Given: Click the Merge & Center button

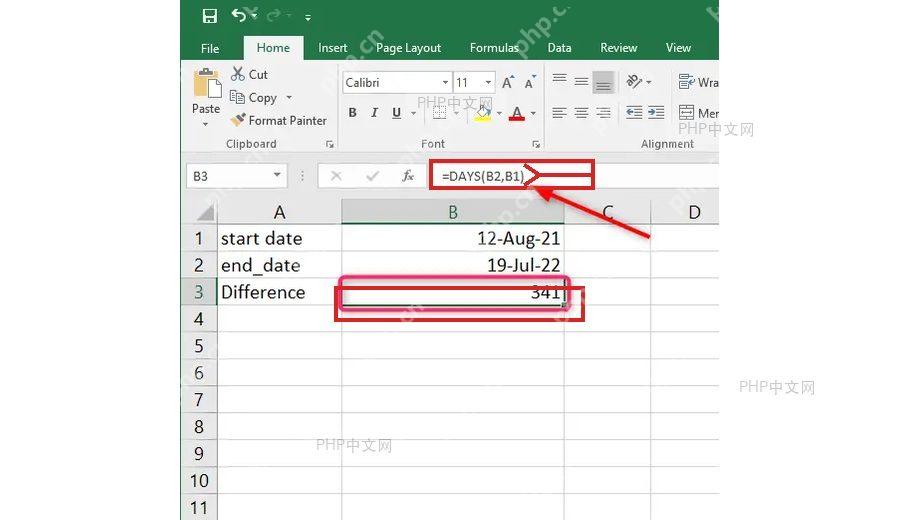Looking at the screenshot, I should pyautogui.click(x=698, y=112).
